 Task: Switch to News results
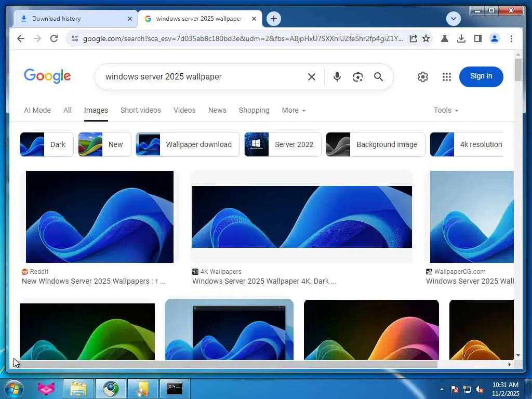click(x=217, y=110)
